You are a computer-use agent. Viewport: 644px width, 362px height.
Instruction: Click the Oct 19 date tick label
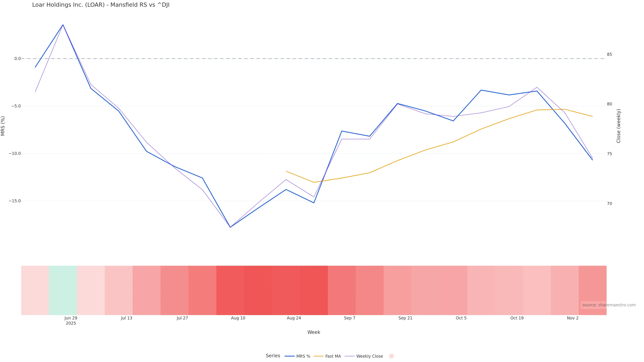coord(517,318)
